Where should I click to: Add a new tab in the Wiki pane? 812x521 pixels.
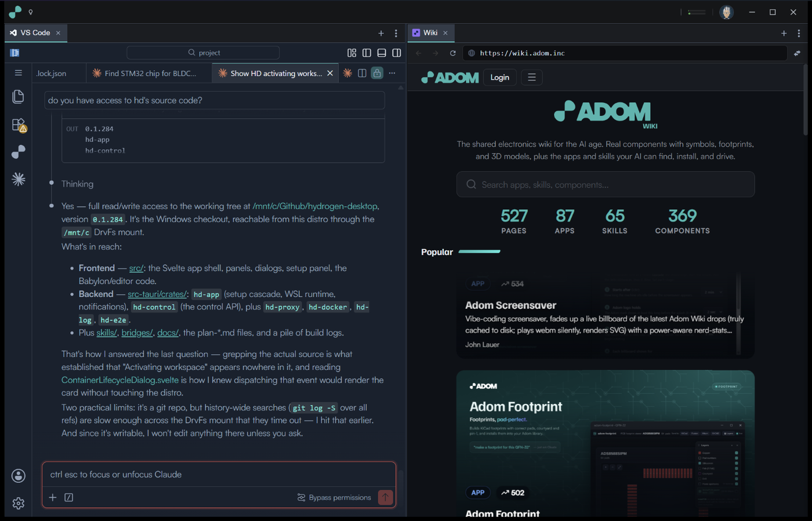784,33
